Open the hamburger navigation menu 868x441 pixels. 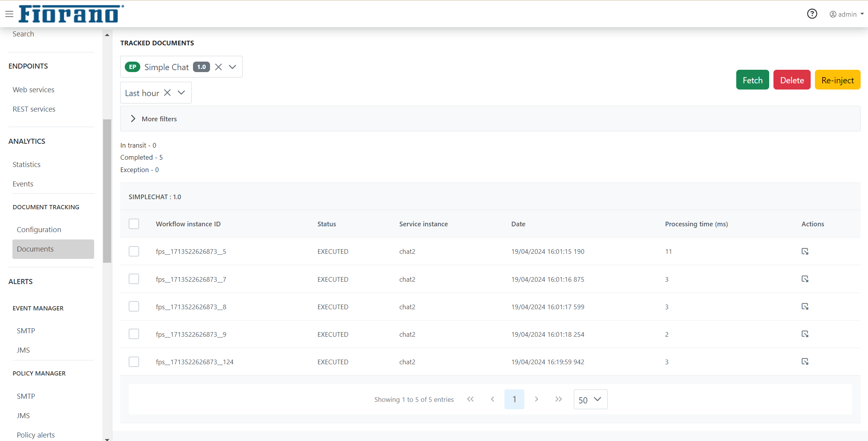coord(9,14)
